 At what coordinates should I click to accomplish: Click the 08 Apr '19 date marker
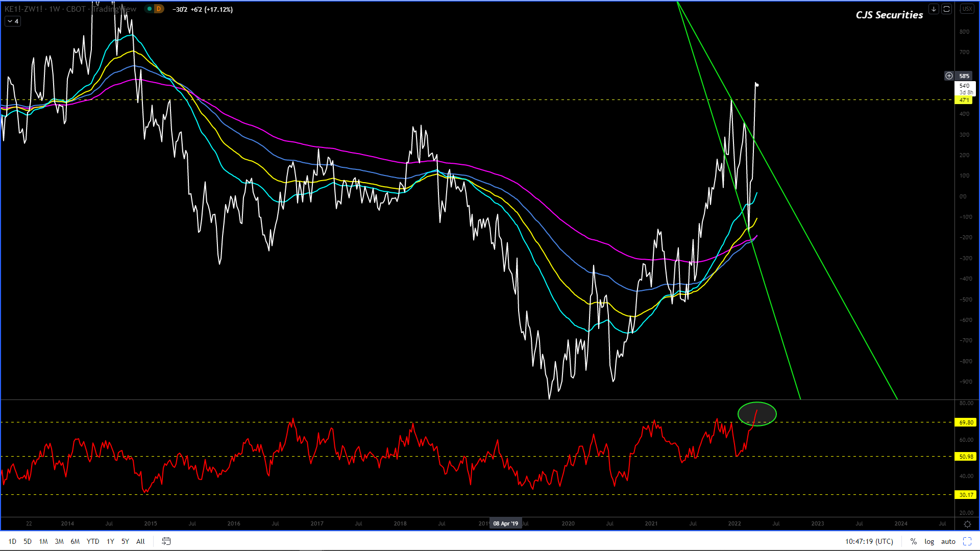click(x=505, y=523)
